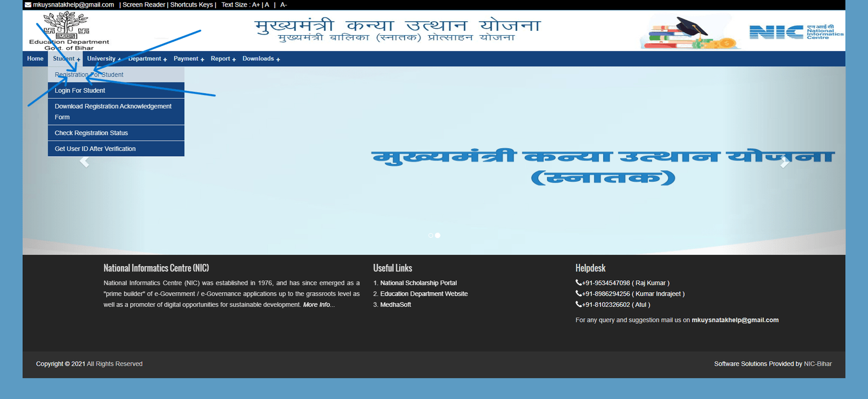Expand the Payment dropdown menu

188,59
